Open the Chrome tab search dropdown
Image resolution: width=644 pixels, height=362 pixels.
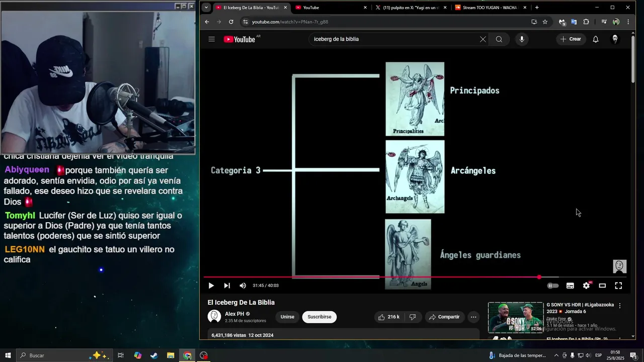pyautogui.click(x=206, y=8)
